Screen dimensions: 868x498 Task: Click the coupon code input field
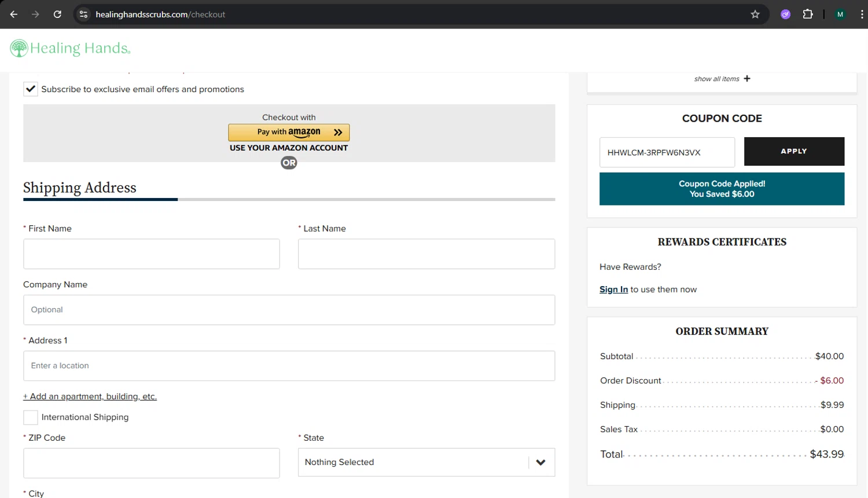coord(667,152)
